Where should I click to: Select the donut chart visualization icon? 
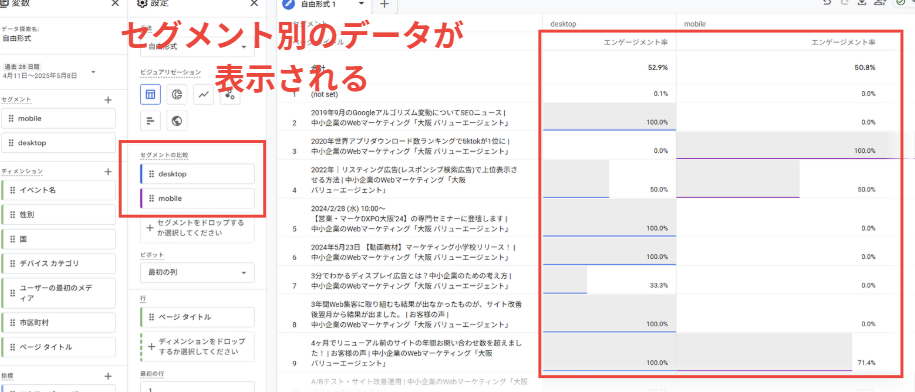click(177, 94)
